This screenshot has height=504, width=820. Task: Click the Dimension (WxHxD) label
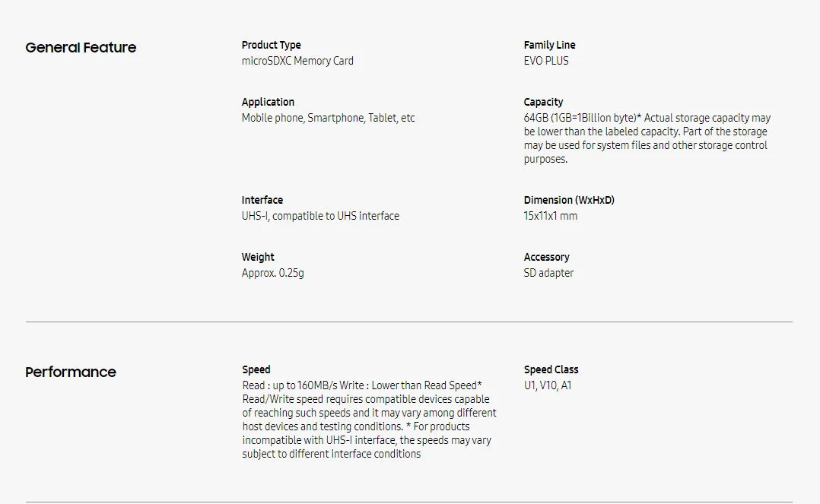(569, 200)
